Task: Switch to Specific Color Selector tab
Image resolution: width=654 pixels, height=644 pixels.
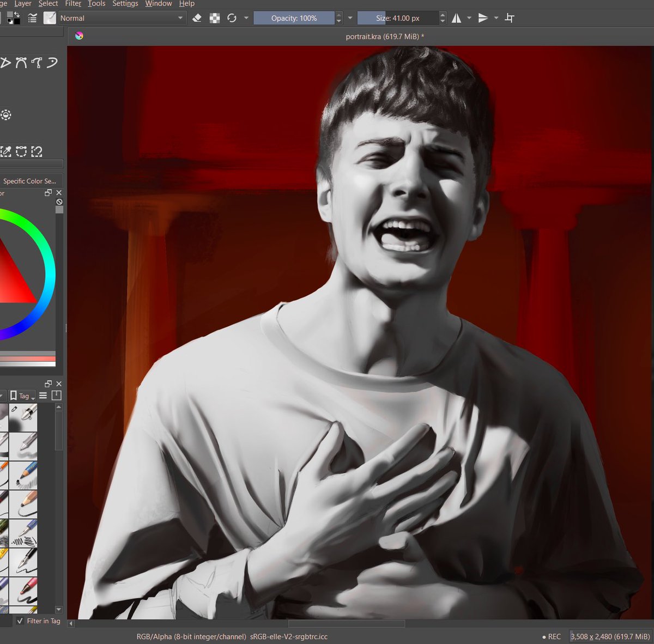Action: 31,181
